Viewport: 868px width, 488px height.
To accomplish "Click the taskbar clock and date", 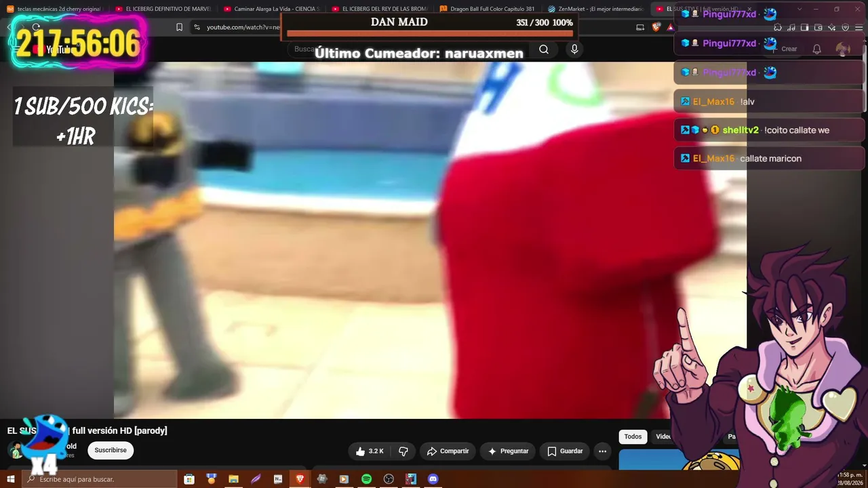I will 850,479.
